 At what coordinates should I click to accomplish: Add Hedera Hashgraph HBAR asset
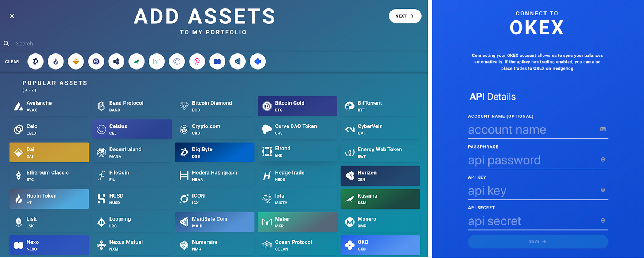pyautogui.click(x=214, y=176)
